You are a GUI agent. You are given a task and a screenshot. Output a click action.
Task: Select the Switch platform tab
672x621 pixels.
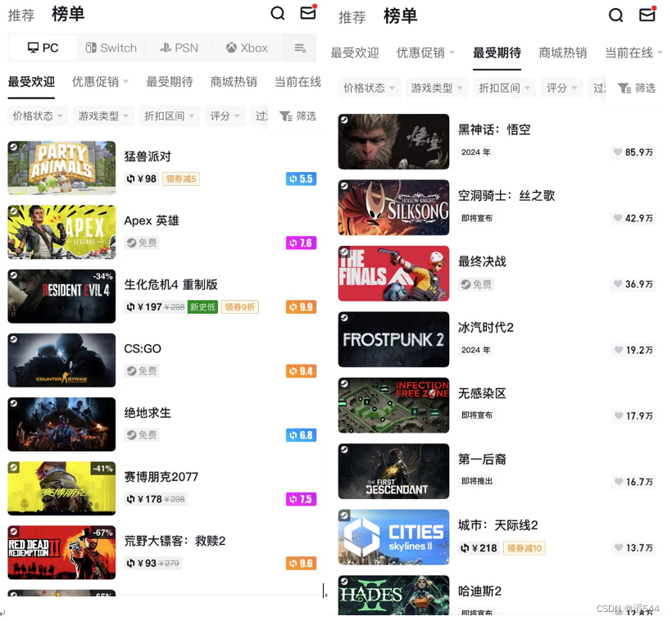tap(111, 48)
